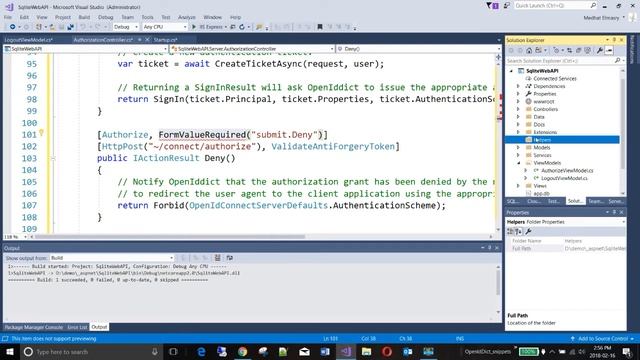The height and width of the screenshot is (360, 640).
Task: Select AuthorizeViewModel.cs in Solution Explorer
Action: pos(567,171)
